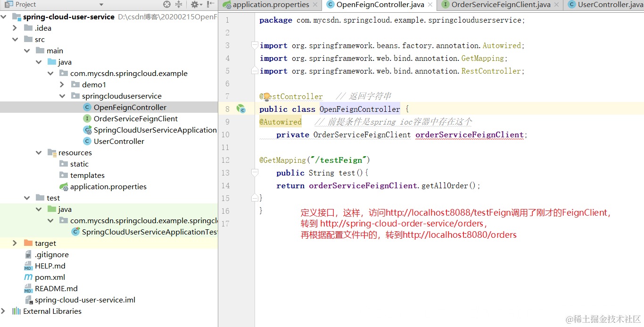Click the resources folder icon
Image resolution: width=644 pixels, height=327 pixels.
pyautogui.click(x=52, y=153)
